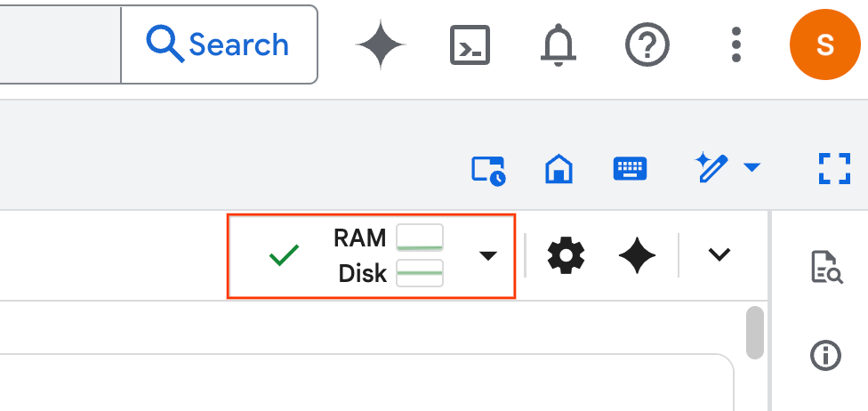
Task: Collapse toolbar with the chevron down
Action: tap(719, 255)
